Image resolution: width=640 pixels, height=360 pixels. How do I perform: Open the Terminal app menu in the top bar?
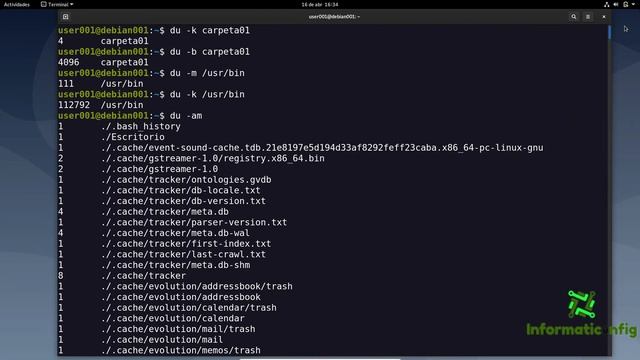coord(57,4)
